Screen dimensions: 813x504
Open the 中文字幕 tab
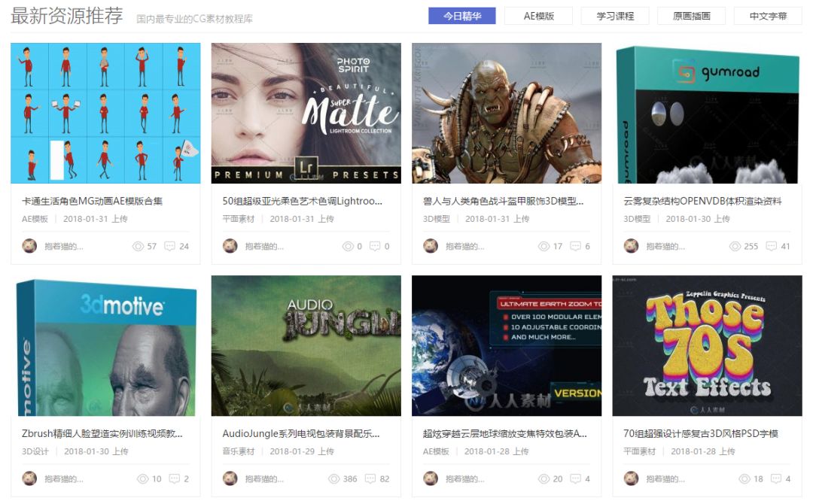[x=768, y=16]
